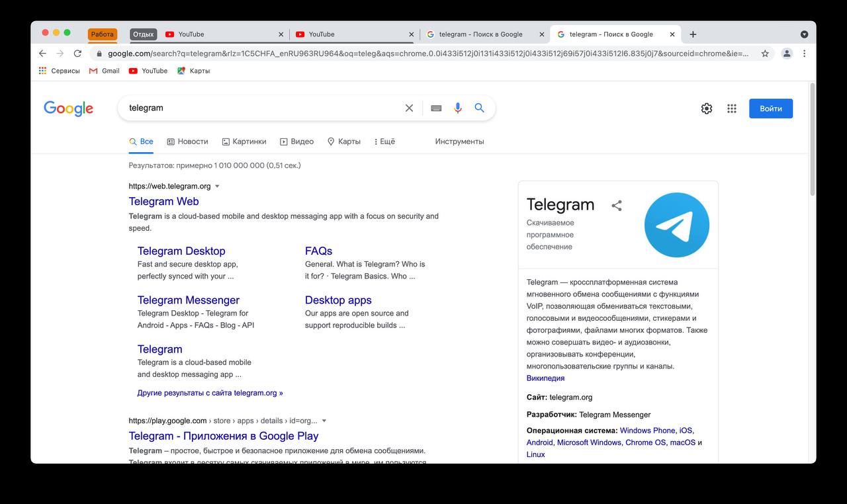Open a new tab with plus button
The image size is (847, 504).
[693, 34]
